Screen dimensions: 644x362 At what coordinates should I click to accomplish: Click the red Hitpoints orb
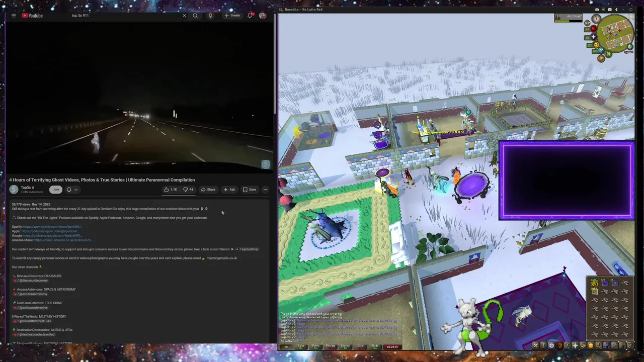pyautogui.click(x=593, y=29)
